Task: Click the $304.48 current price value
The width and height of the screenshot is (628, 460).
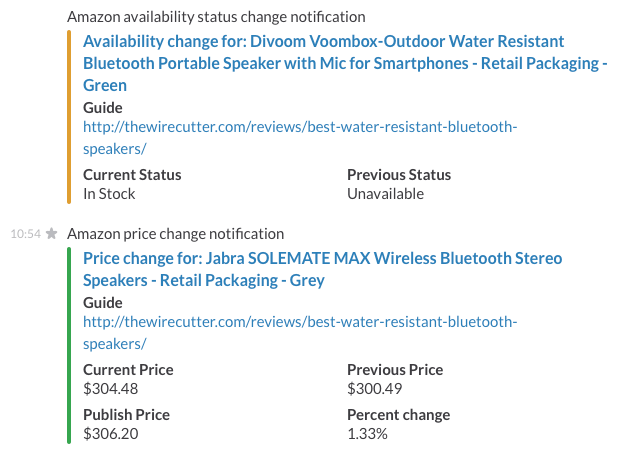Action: tap(111, 389)
